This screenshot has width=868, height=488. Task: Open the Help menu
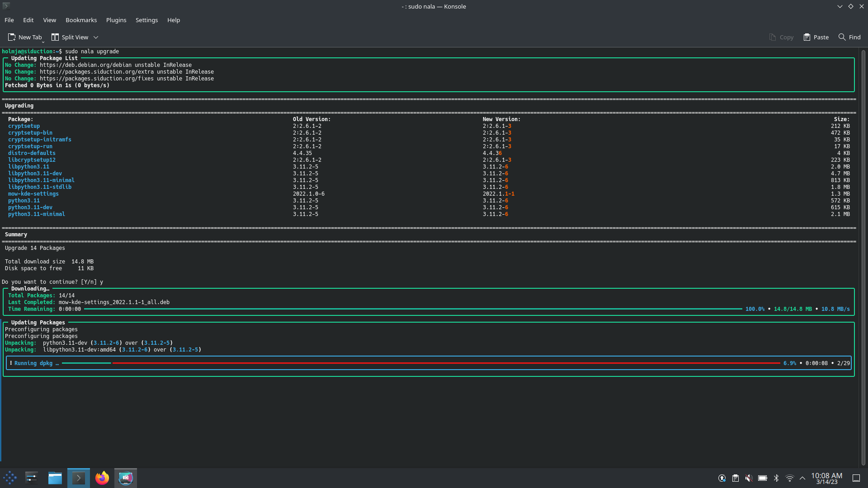[174, 20]
